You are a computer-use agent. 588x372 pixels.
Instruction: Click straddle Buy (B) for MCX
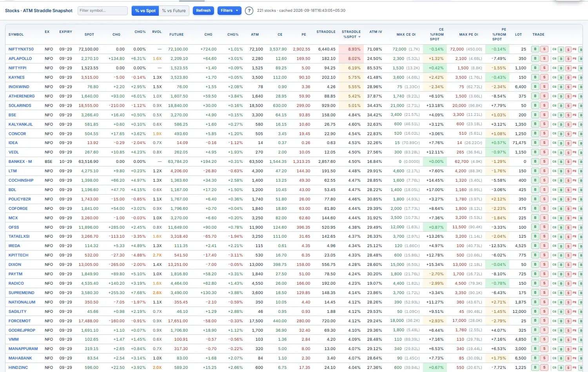(535, 218)
